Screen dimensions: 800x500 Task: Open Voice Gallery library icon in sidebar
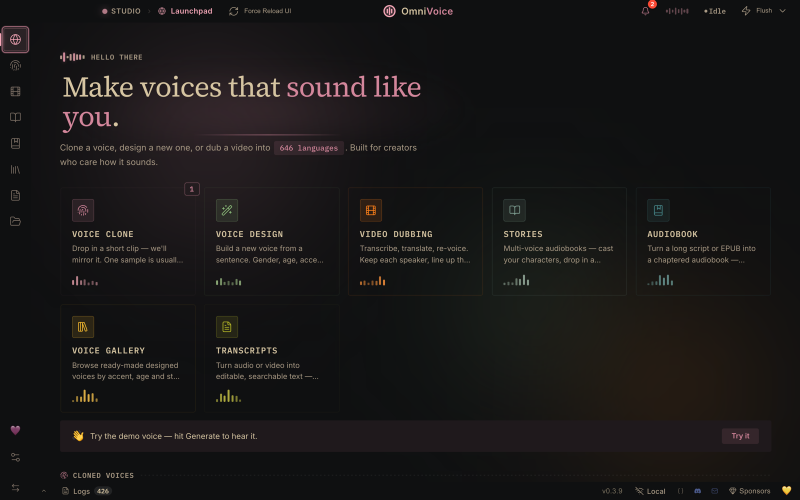pos(15,169)
